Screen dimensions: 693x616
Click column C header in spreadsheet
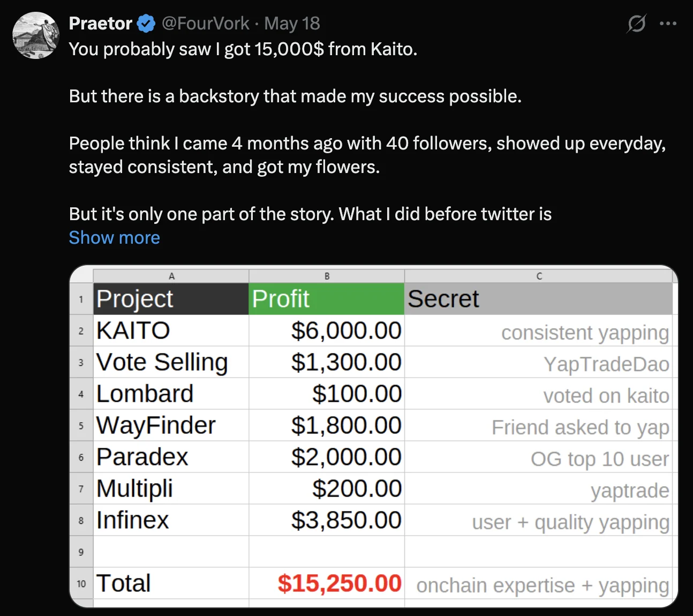(x=539, y=276)
